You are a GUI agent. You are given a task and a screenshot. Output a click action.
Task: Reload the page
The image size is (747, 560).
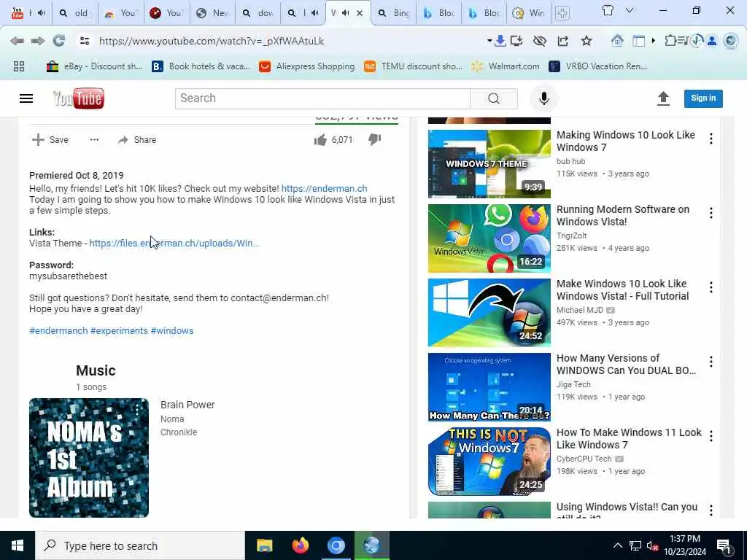59,41
